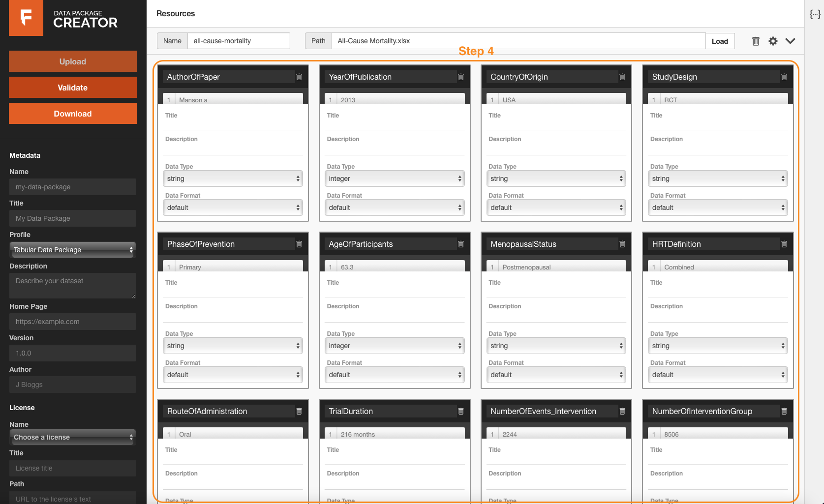The height and width of the screenshot is (504, 824).
Task: Click sample value 8506
Action: point(671,434)
